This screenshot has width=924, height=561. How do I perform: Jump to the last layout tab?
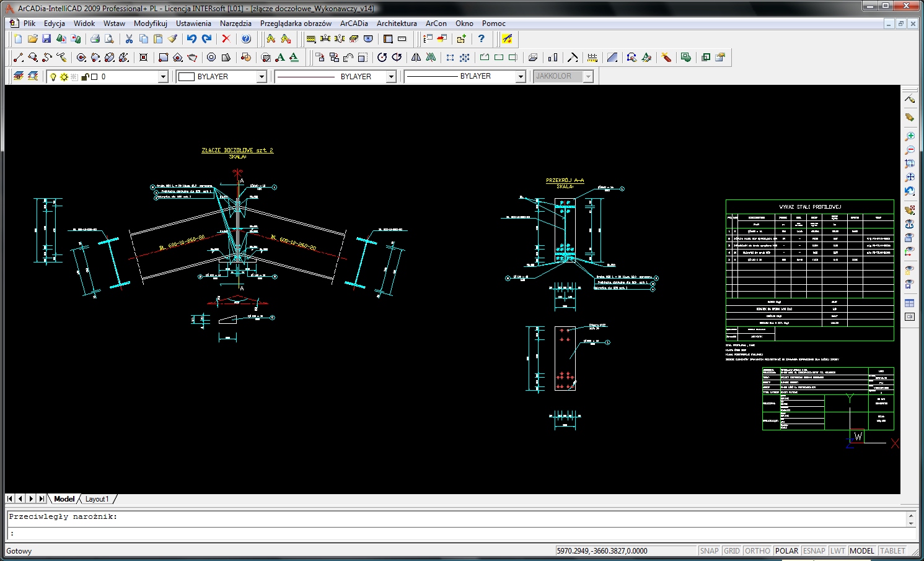[42, 498]
